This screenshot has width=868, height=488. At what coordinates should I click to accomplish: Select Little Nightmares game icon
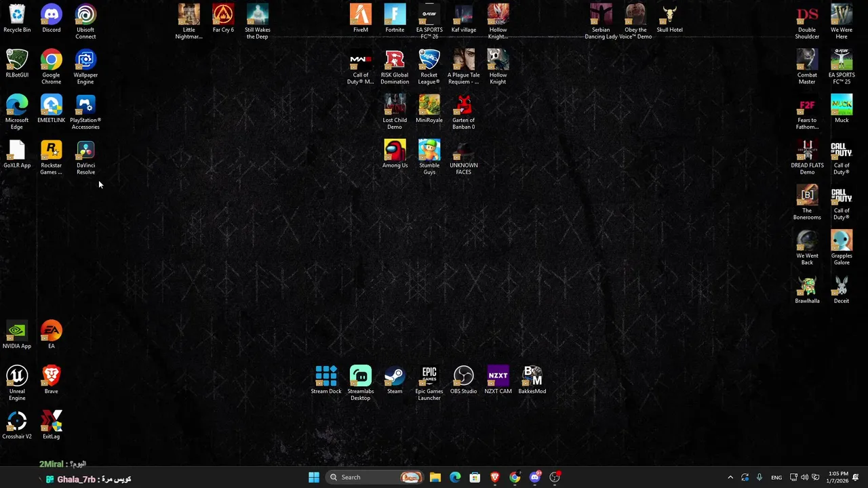coord(189,22)
